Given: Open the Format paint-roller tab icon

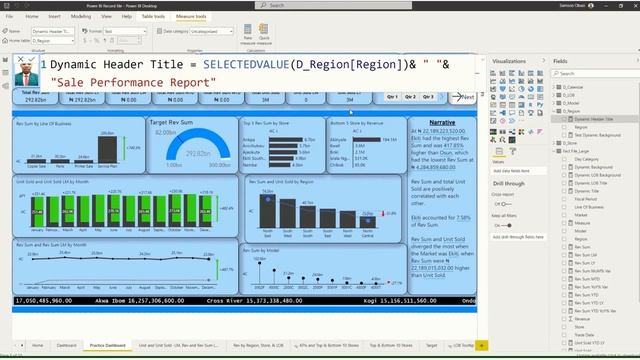Looking at the screenshot, I should [513, 151].
